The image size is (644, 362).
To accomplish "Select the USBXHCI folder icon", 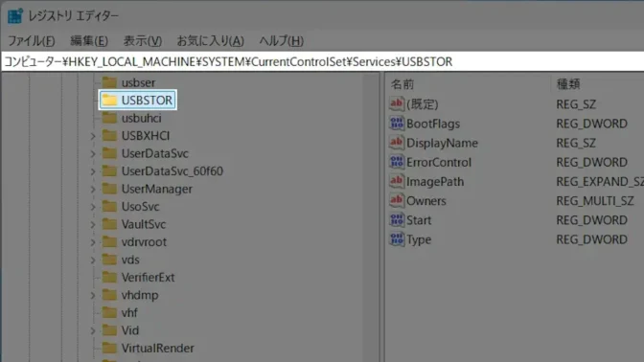I will point(109,136).
